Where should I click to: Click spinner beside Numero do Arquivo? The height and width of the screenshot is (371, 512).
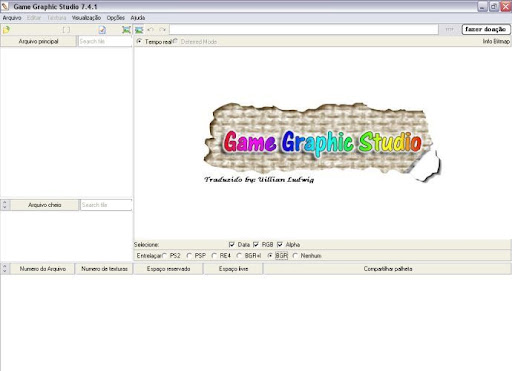click(5, 269)
